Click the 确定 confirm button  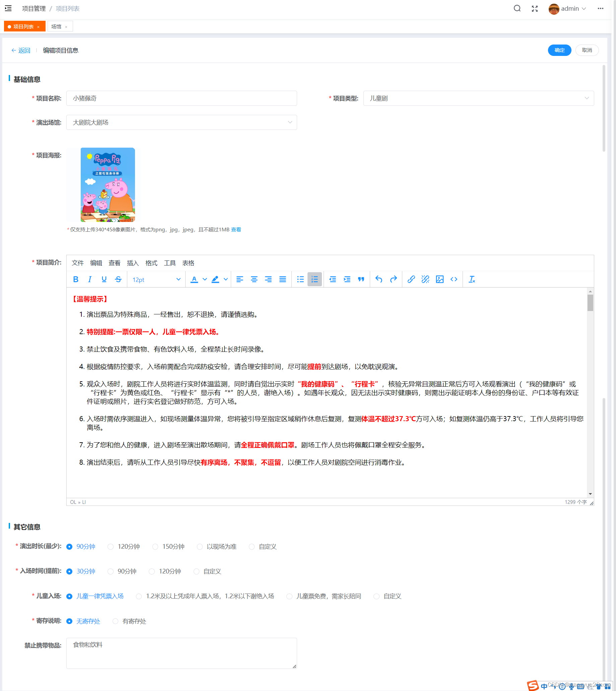click(x=559, y=50)
